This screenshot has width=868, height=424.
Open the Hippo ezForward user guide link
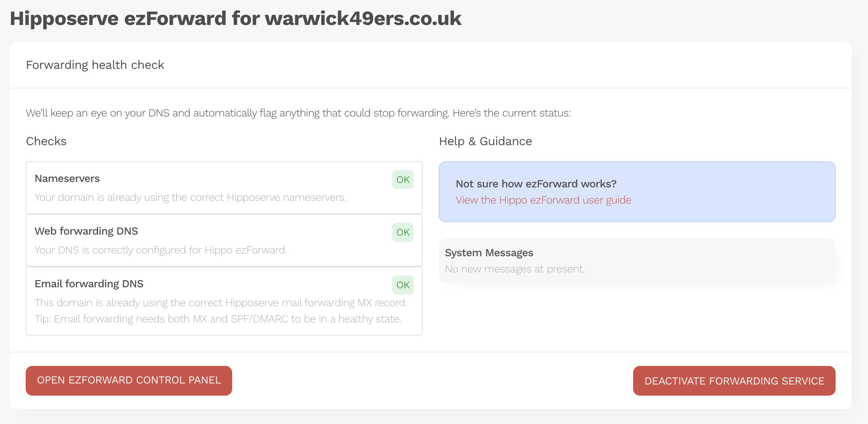pos(543,200)
